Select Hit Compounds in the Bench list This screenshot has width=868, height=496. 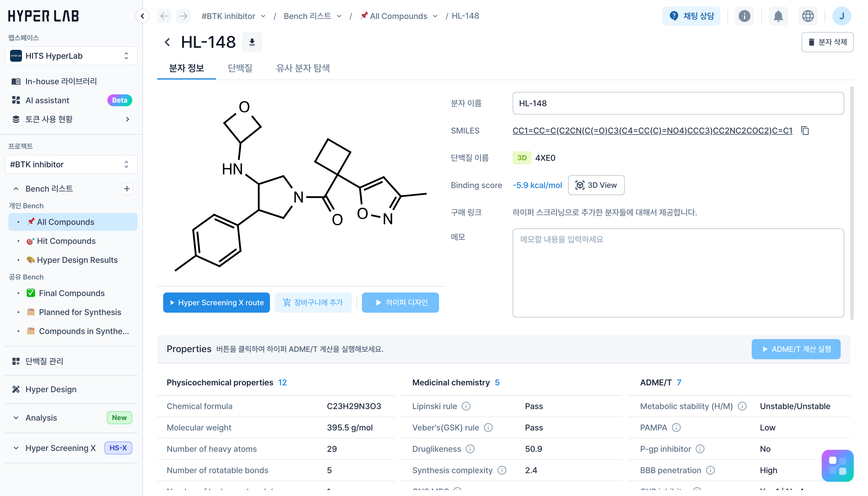[66, 241]
